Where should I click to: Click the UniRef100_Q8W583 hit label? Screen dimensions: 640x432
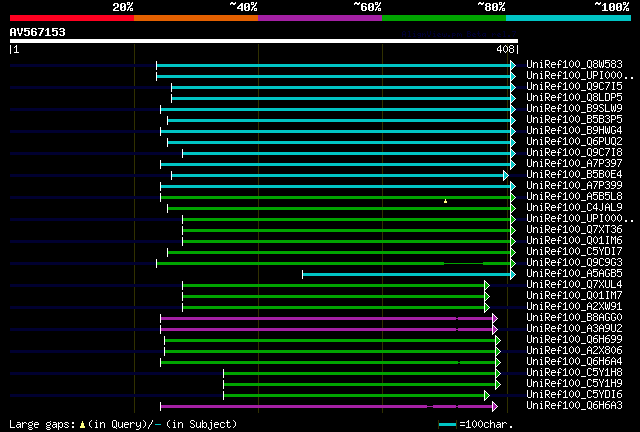pos(574,65)
